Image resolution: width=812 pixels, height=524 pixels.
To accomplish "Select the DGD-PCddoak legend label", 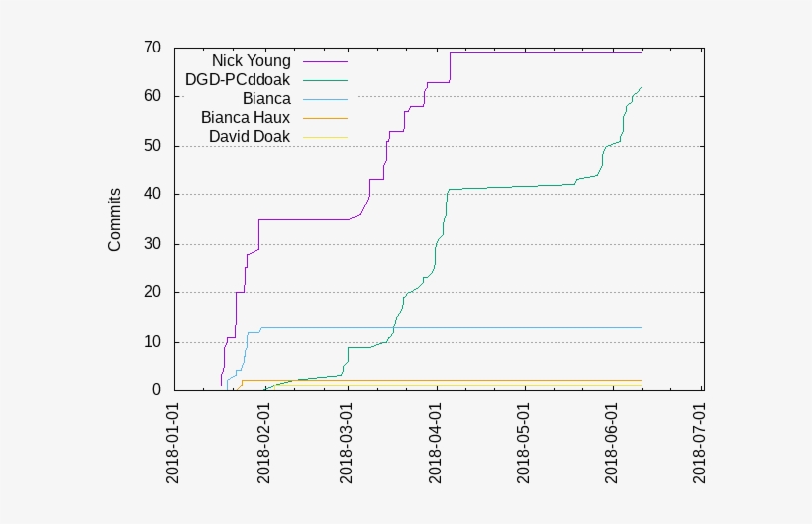I will click(x=238, y=80).
